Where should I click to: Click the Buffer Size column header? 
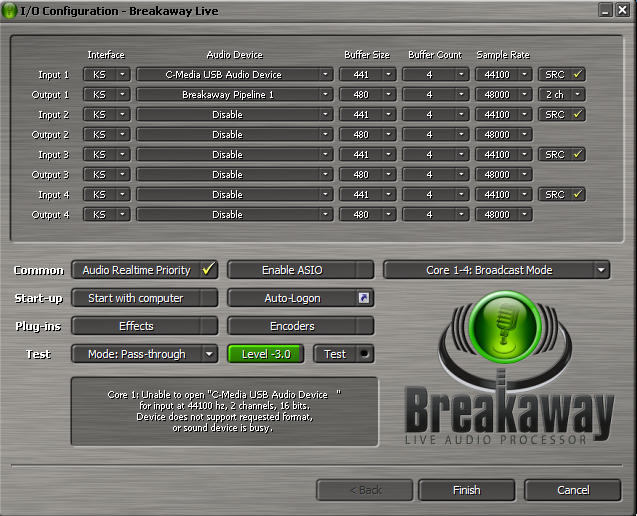(x=367, y=55)
